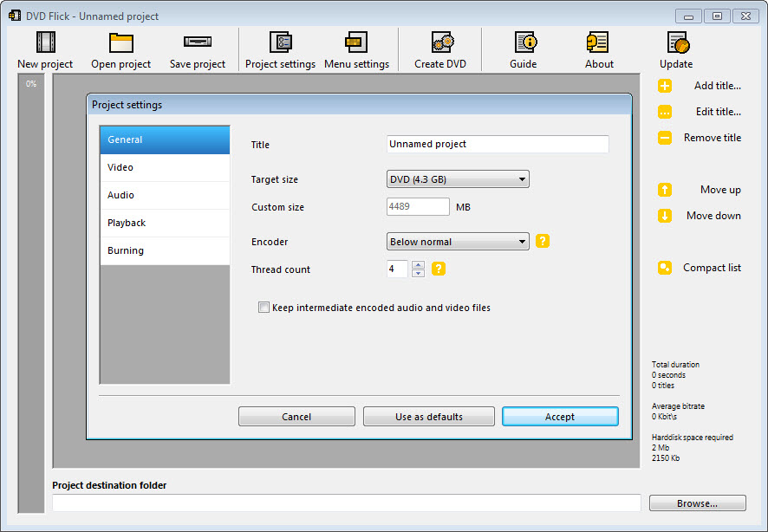Image resolution: width=768 pixels, height=532 pixels.
Task: Close the DVD Flick window
Action: click(x=746, y=16)
